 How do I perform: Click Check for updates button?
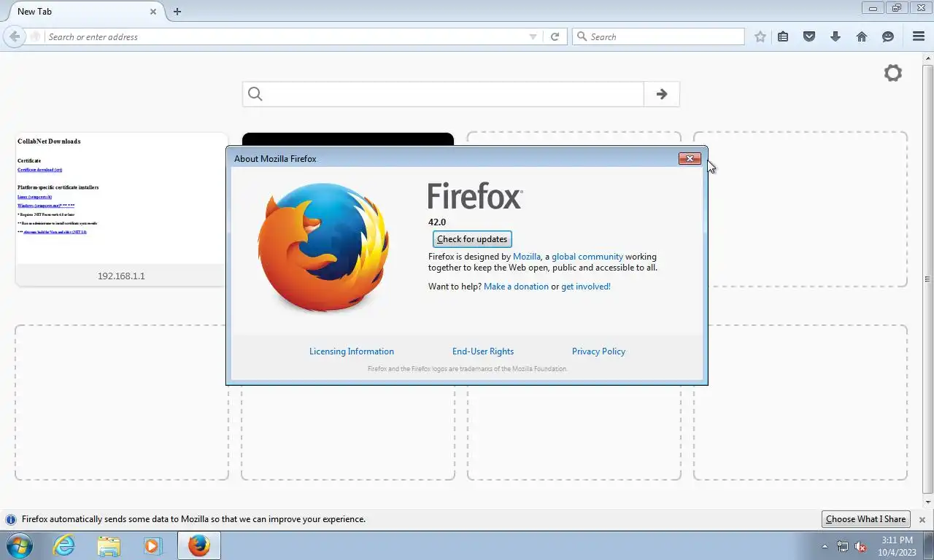tap(472, 239)
